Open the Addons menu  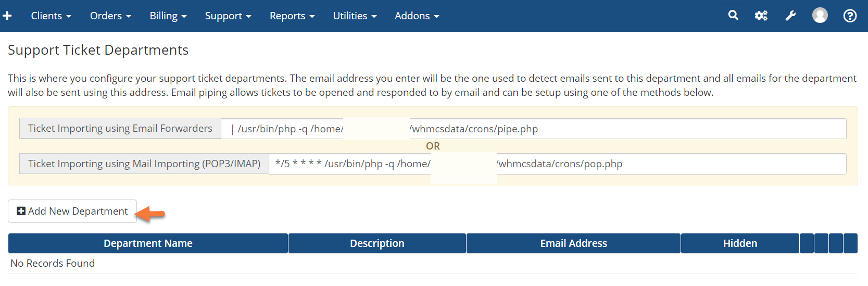point(417,16)
